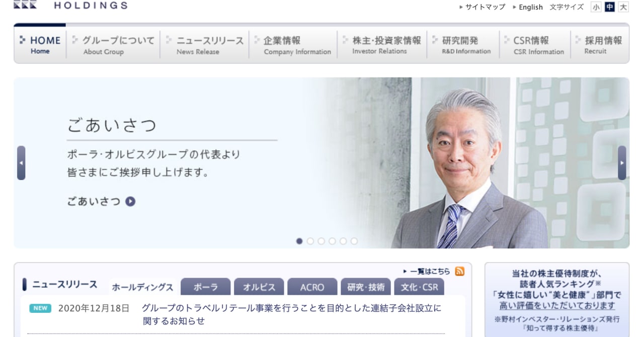This screenshot has height=337, width=644.
Task: Click the next slide arrow on banner
Action: 622,163
